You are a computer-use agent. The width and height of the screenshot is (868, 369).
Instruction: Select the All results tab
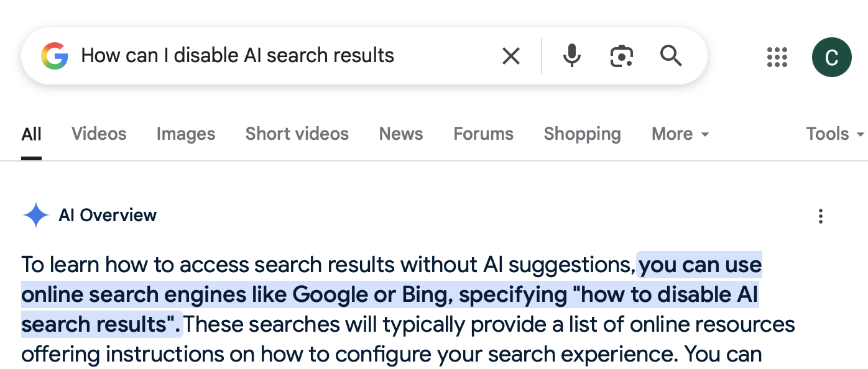(31, 134)
